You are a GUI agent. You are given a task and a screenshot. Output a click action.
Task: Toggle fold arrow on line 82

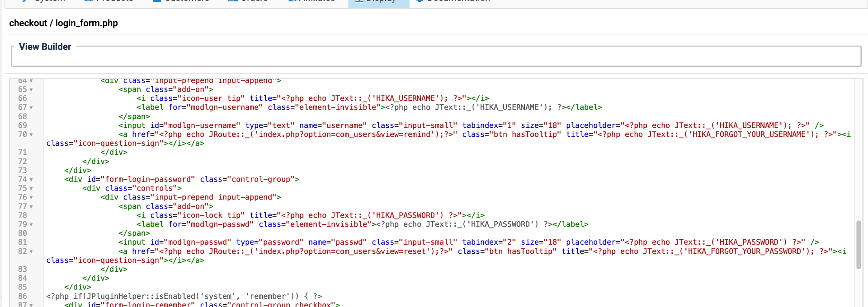click(x=31, y=252)
